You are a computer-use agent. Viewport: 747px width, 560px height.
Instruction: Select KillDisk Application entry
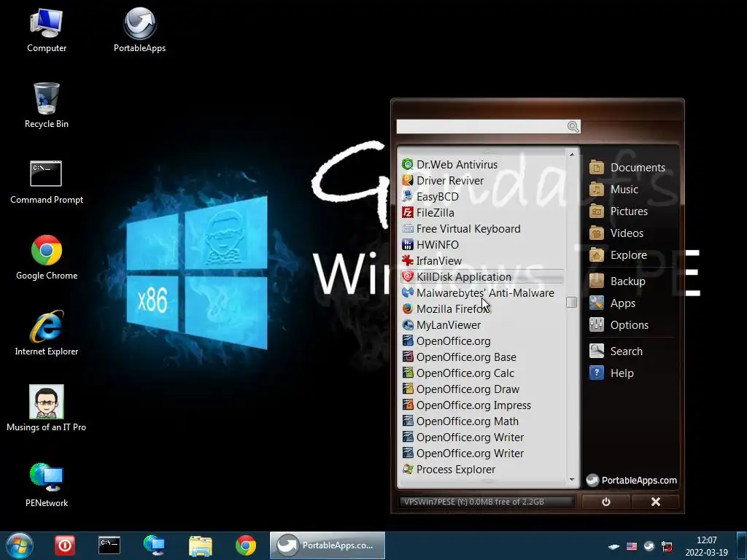click(x=482, y=276)
